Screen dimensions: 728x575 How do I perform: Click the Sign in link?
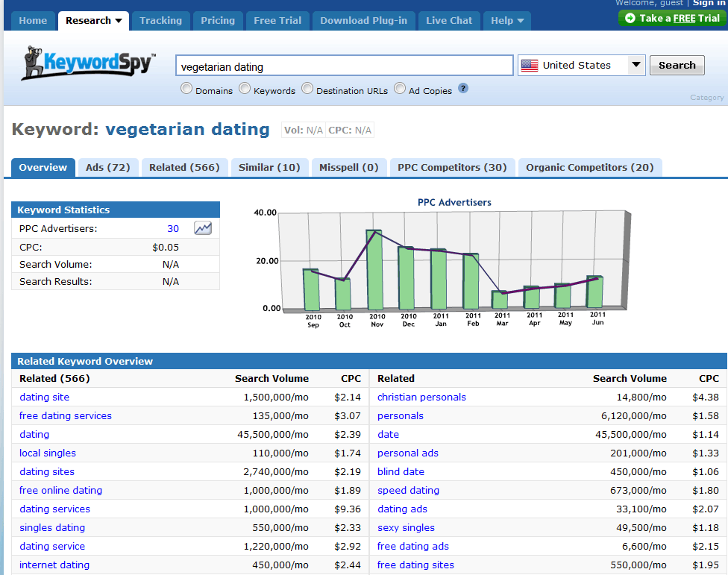(709, 3)
